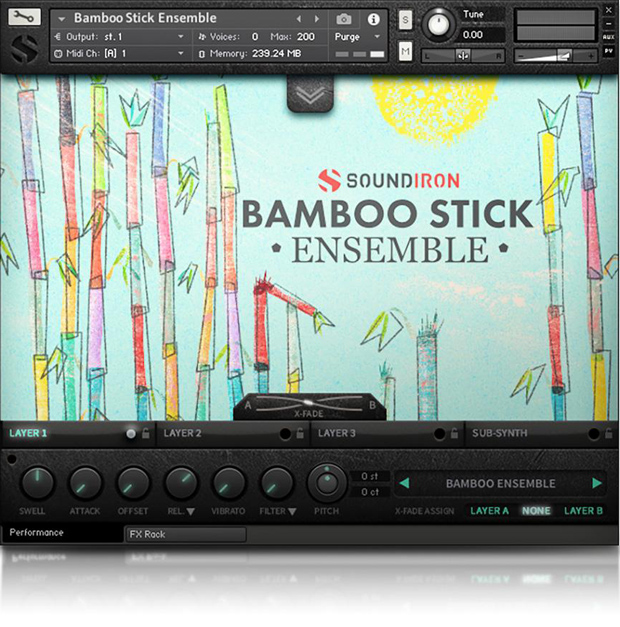This screenshot has height=627, width=620.
Task: Close the instrument with X button
Action: pos(608,10)
